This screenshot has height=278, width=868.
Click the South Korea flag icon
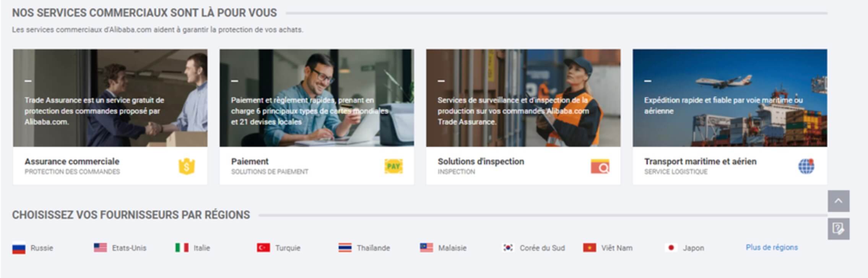[x=508, y=248]
